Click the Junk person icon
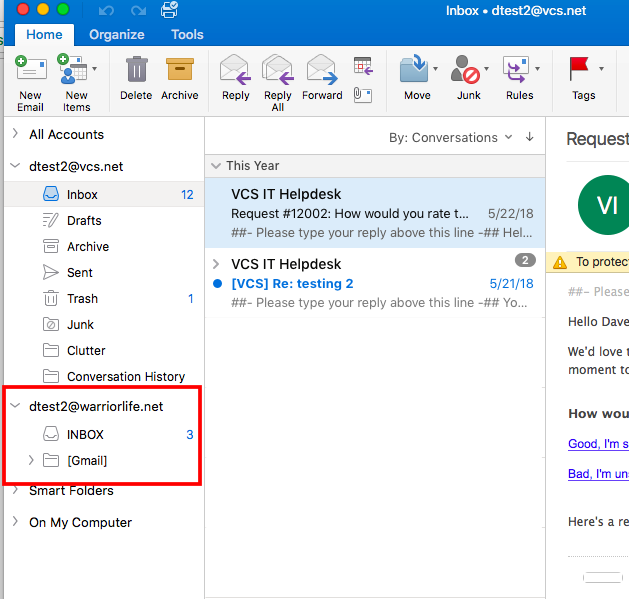The width and height of the screenshot is (629, 599). (465, 69)
